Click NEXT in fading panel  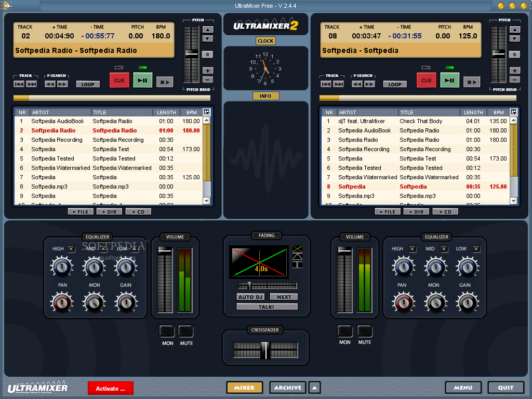284,297
